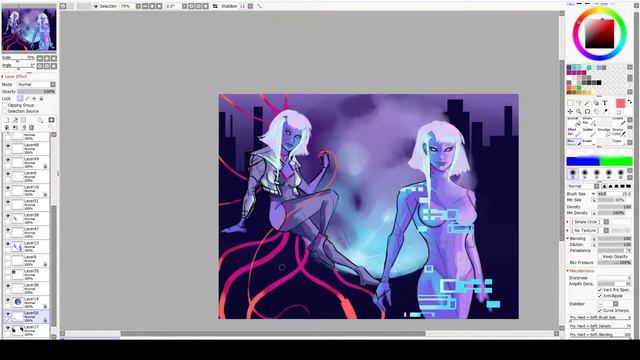Select Layer30 in the layer list
640x360 pixels.
(x=27, y=289)
